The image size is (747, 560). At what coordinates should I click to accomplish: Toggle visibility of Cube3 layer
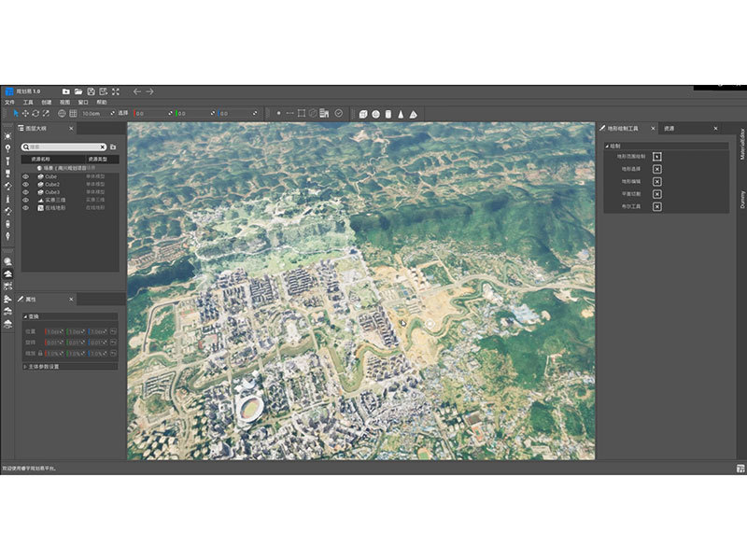pos(26,192)
